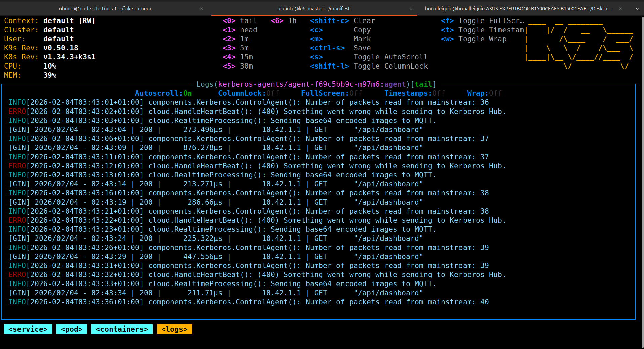Viewport: 644px width, 349px height.
Task: Click the <f> Toggle FullScreen shortcut
Action: pos(482,21)
